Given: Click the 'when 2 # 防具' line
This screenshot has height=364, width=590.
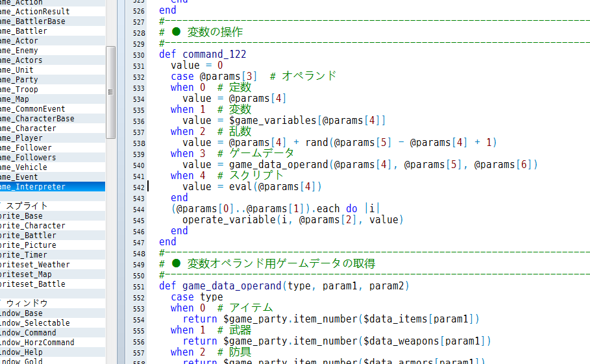Looking at the screenshot, I should point(211,352).
